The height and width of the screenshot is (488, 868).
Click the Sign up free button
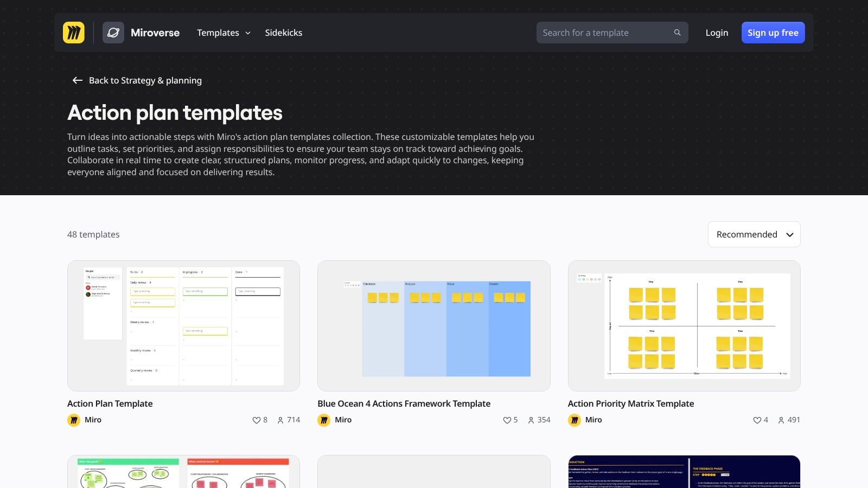[x=773, y=33]
